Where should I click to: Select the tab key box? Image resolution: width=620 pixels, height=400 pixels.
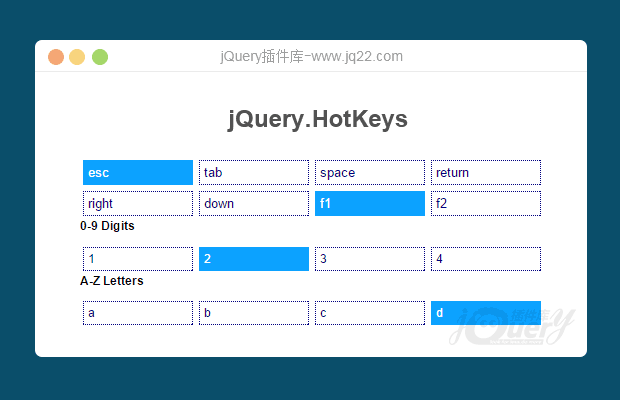pyautogui.click(x=254, y=173)
